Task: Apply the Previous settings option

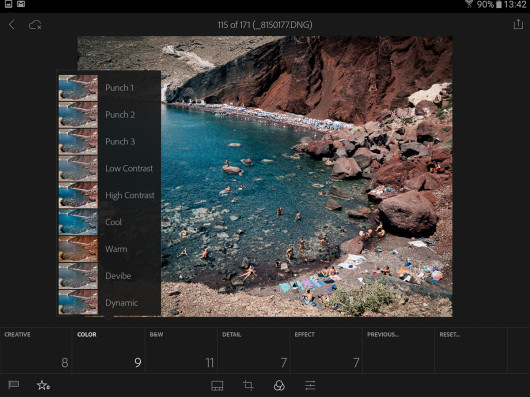Action: coord(398,350)
